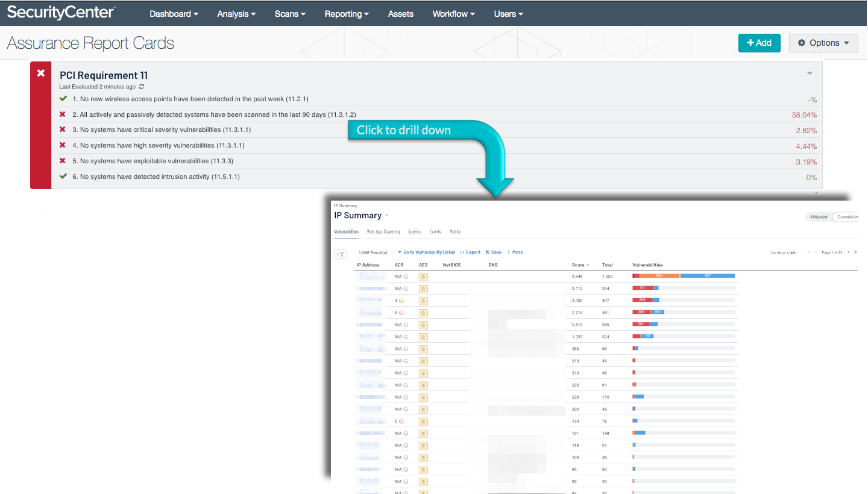Select the Vulnerabilities tab
The image size is (868, 494).
click(347, 232)
